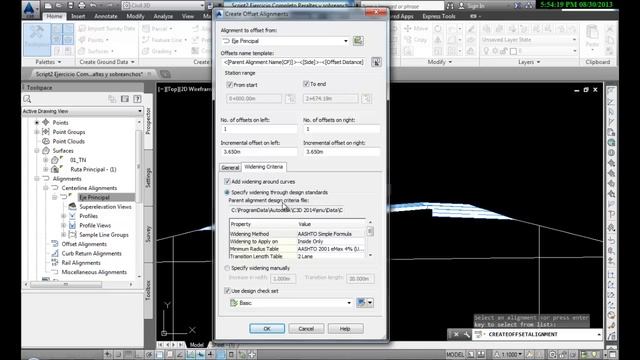Screen dimensions: 640x360
Task: Click Incremental offset on right field
Action: [x=342, y=152]
